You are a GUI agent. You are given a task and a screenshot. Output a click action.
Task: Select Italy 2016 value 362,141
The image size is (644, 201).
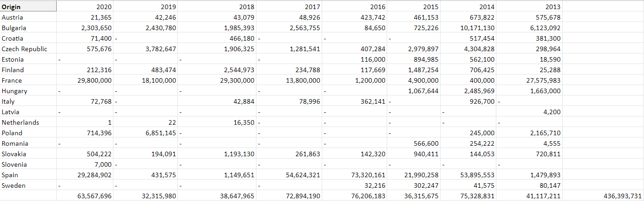[x=355, y=101]
